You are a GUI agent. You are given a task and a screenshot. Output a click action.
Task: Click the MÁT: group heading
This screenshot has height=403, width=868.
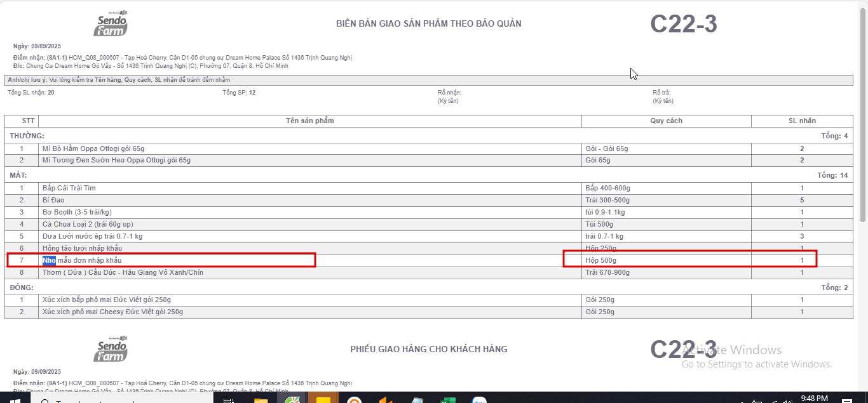pyautogui.click(x=17, y=175)
